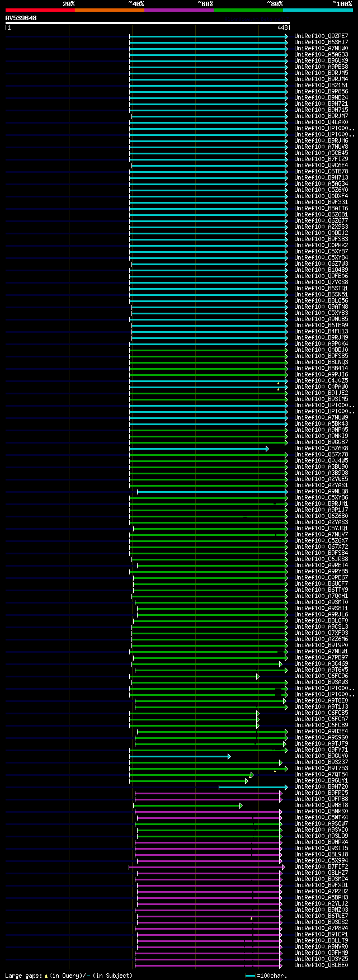The width and height of the screenshot is (358, 980).
Task: Click the white query sequence ruler bar
Action: coord(148,23)
